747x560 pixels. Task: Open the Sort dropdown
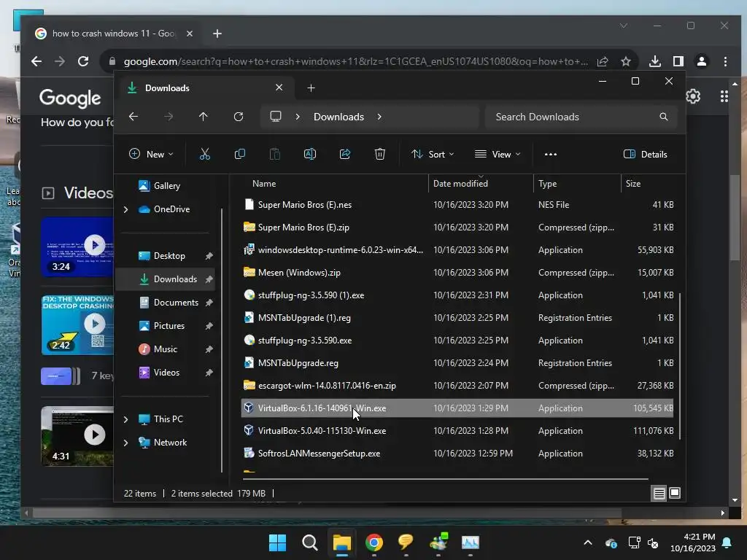click(433, 154)
